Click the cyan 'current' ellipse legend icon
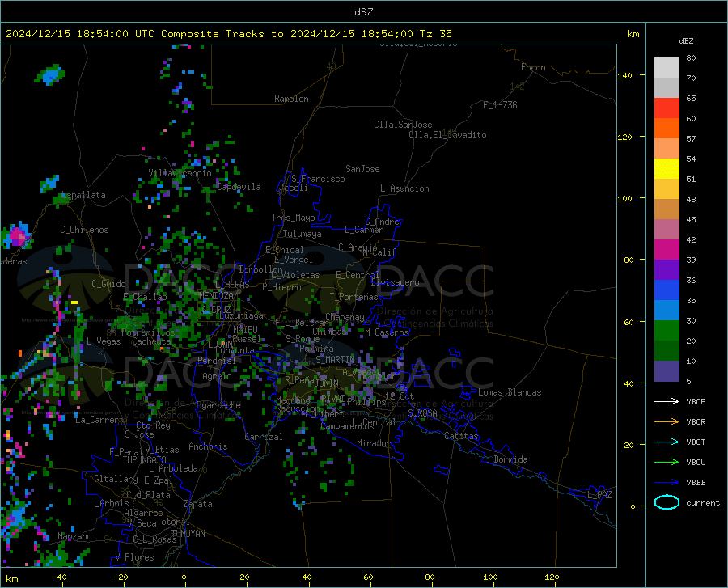Screen dimensions: 728x588 (667, 502)
